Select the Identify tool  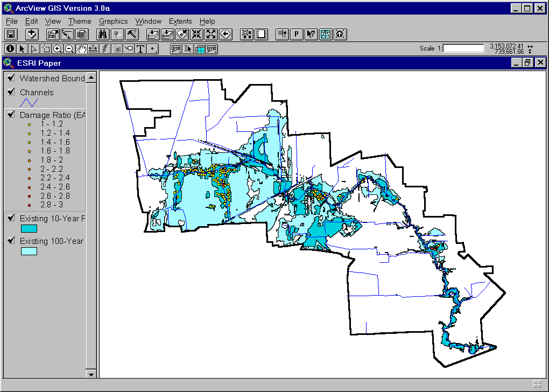coord(10,48)
